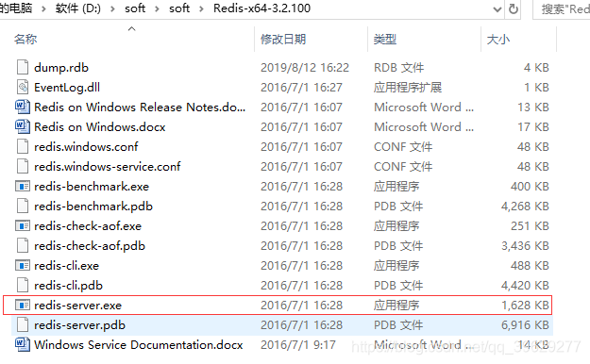Screen dimensions: 590x364
Task: Go to 软件 (D:) breadcrumb
Action: pos(78,8)
